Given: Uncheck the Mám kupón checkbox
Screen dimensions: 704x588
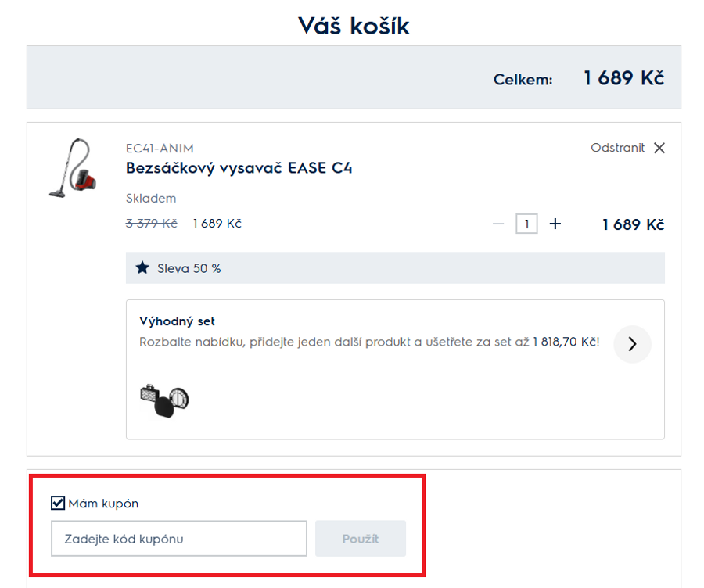Looking at the screenshot, I should point(58,503).
